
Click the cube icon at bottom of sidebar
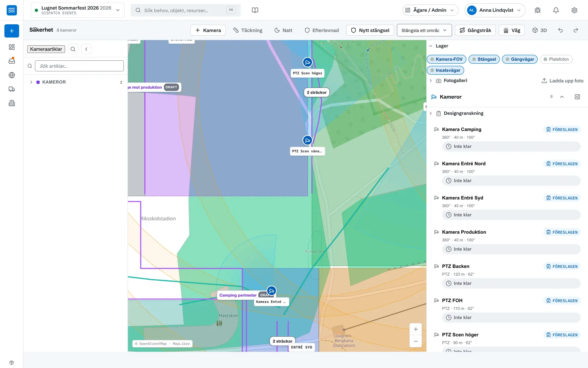coord(12,362)
